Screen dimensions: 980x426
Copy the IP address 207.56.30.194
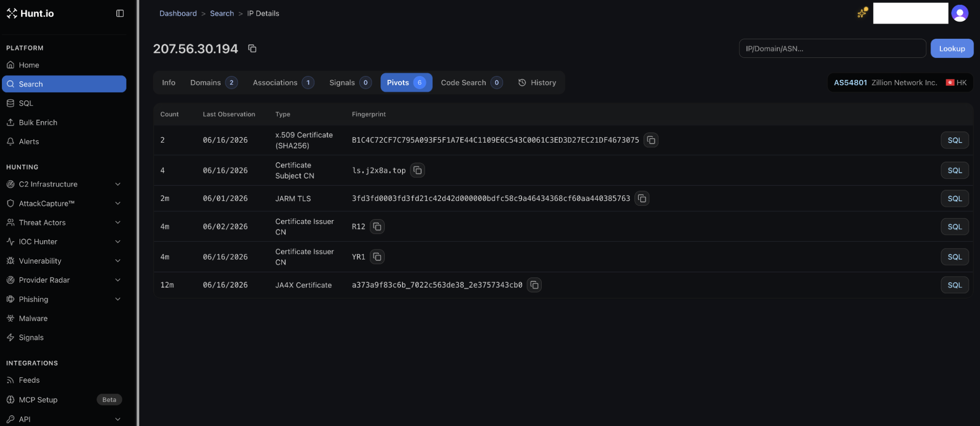tap(252, 49)
